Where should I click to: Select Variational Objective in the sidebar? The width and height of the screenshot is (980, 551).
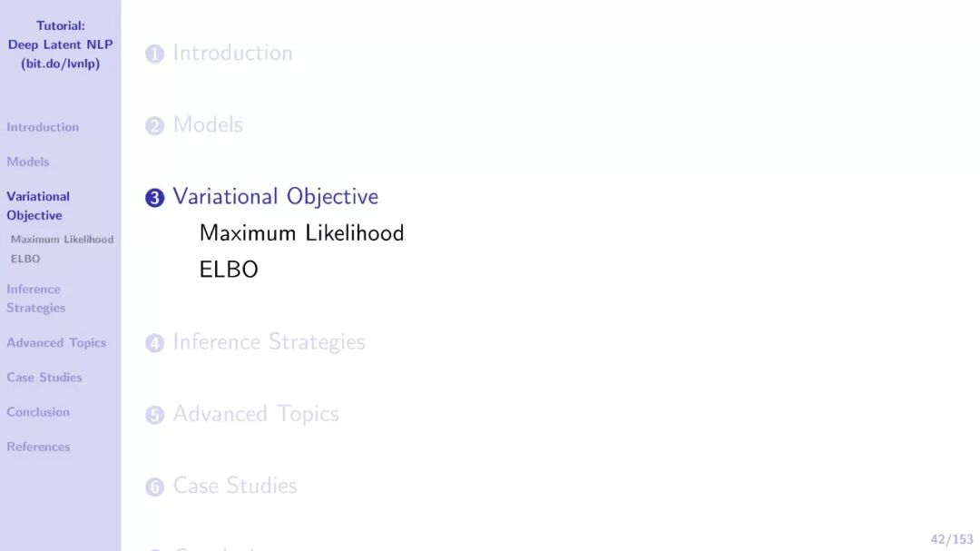click(38, 206)
